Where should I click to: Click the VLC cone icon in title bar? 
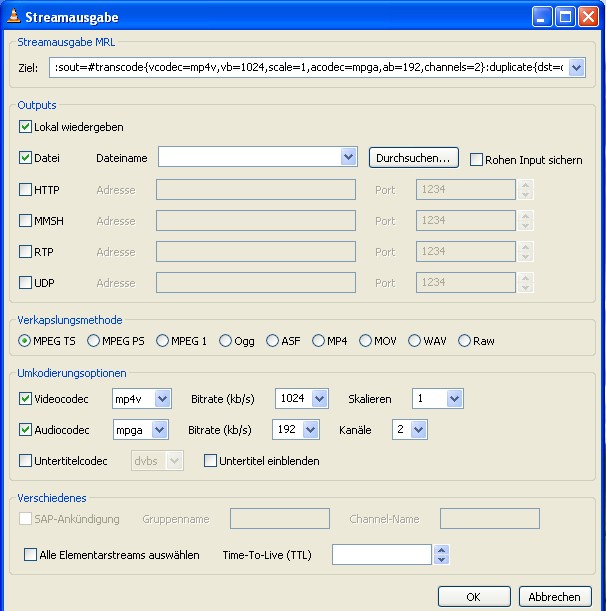point(14,16)
